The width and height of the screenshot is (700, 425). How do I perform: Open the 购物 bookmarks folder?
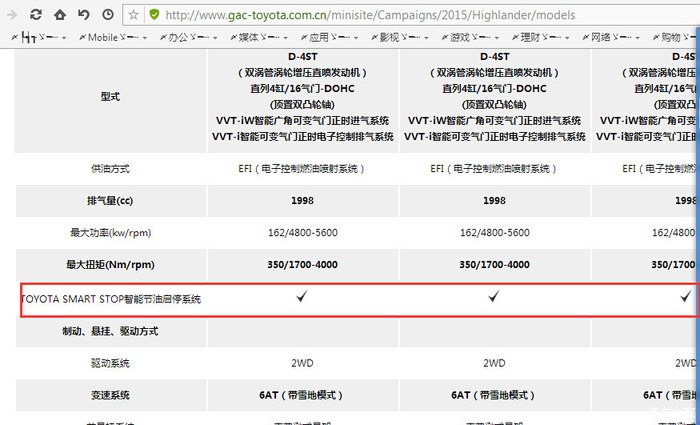click(675, 38)
